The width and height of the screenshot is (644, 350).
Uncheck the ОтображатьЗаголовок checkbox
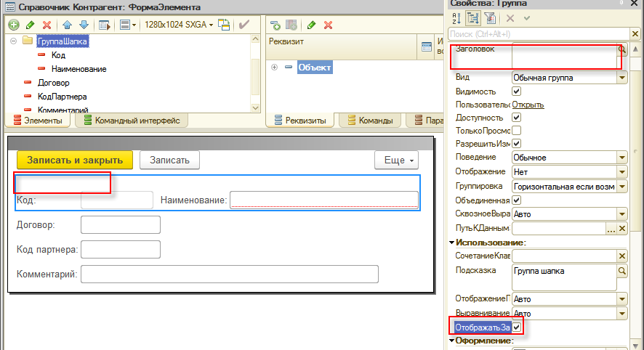coord(517,328)
